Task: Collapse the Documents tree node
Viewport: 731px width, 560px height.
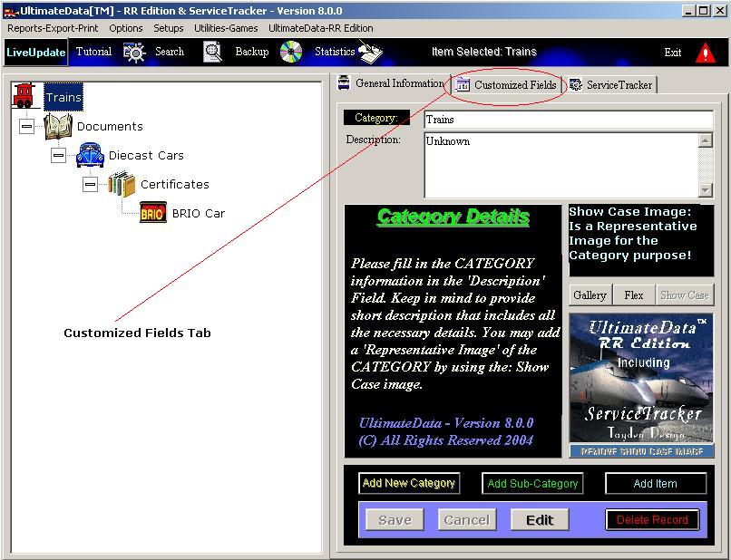Action: coord(27,127)
